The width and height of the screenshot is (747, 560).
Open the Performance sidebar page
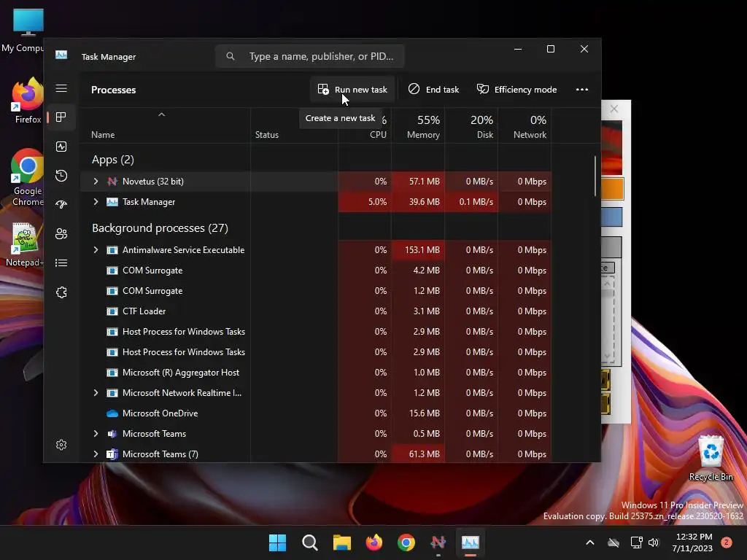(x=61, y=147)
